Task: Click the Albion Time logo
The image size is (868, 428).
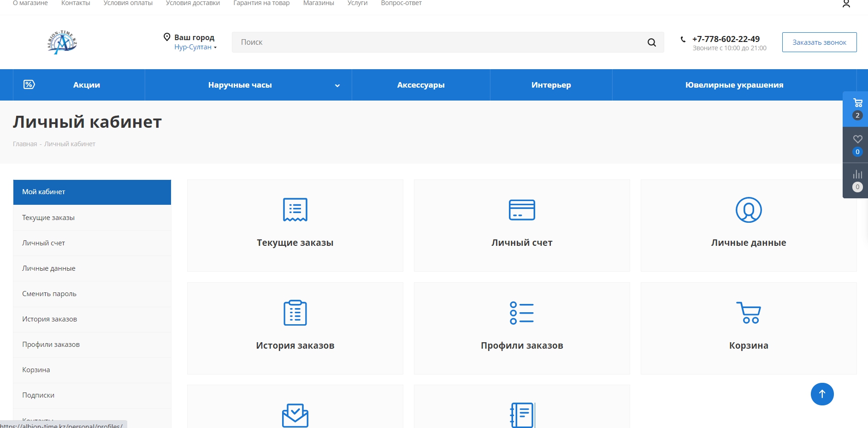Action: (62, 42)
